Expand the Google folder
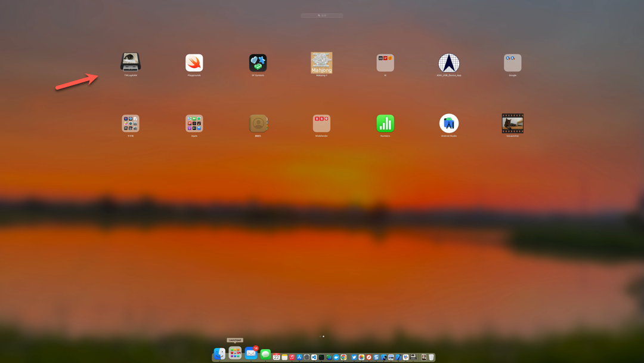Viewport: 644px width, 363px height. (x=513, y=63)
